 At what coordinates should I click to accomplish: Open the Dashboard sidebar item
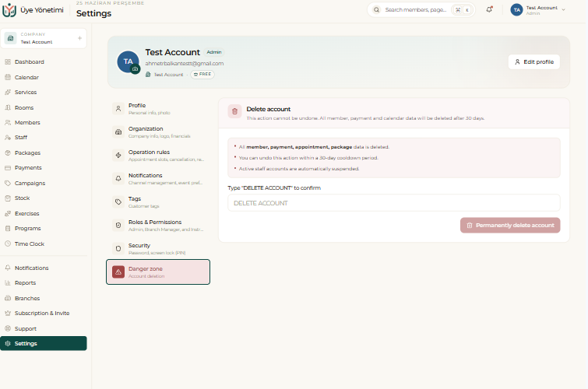43,61
